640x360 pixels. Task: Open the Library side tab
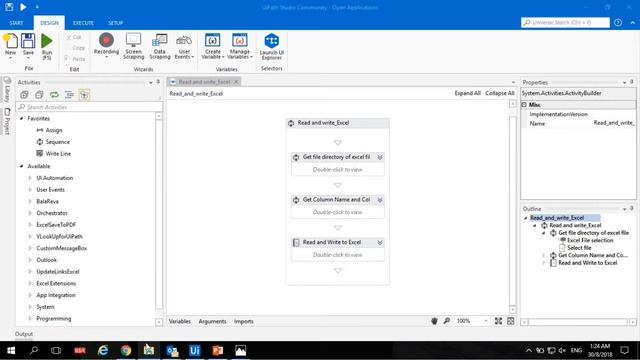7,90
